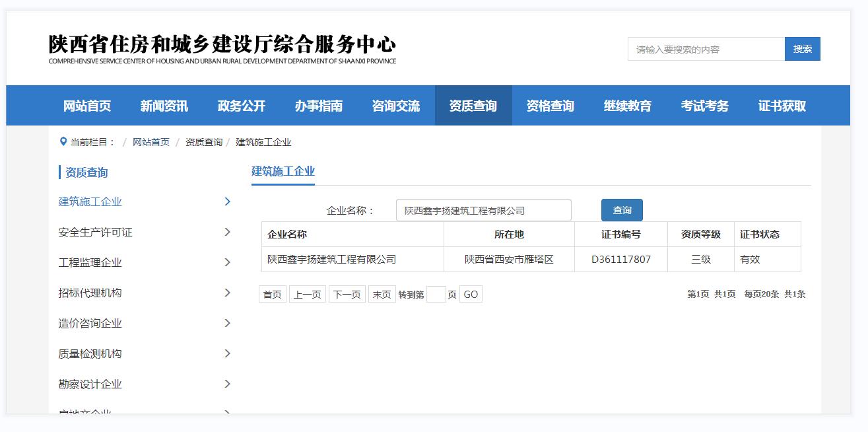Click the location pin icon in breadcrumb

point(63,141)
